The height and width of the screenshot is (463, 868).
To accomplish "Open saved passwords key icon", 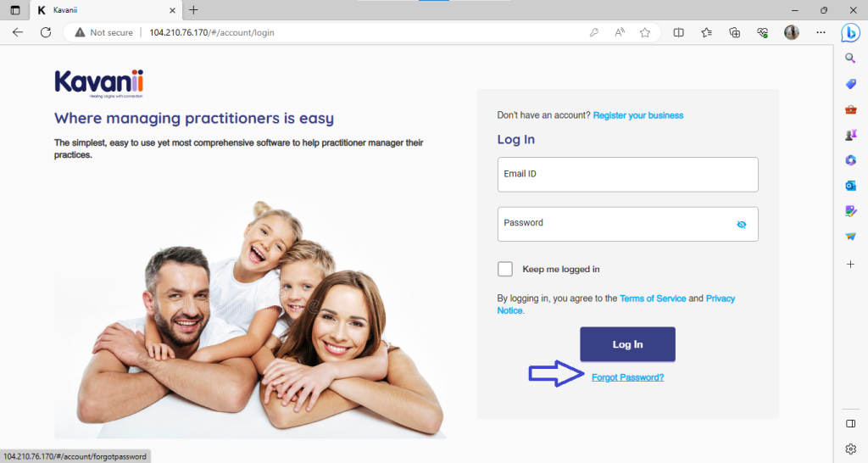I will coord(593,33).
